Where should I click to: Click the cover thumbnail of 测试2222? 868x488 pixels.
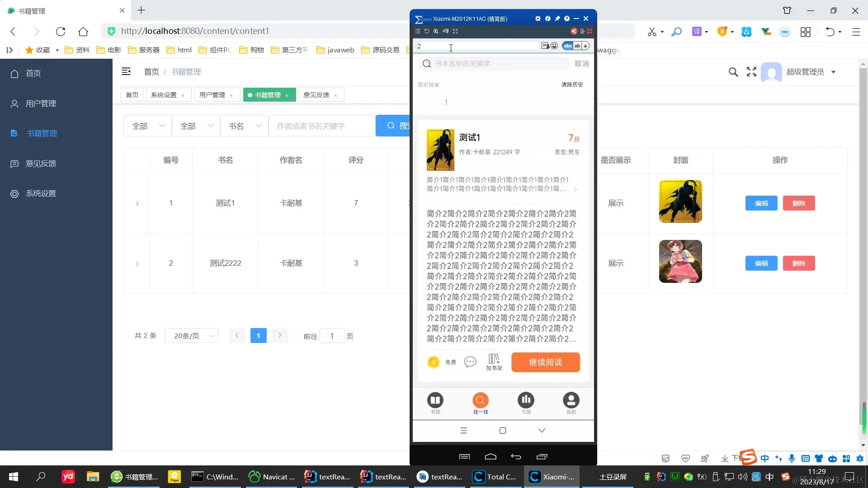point(680,262)
